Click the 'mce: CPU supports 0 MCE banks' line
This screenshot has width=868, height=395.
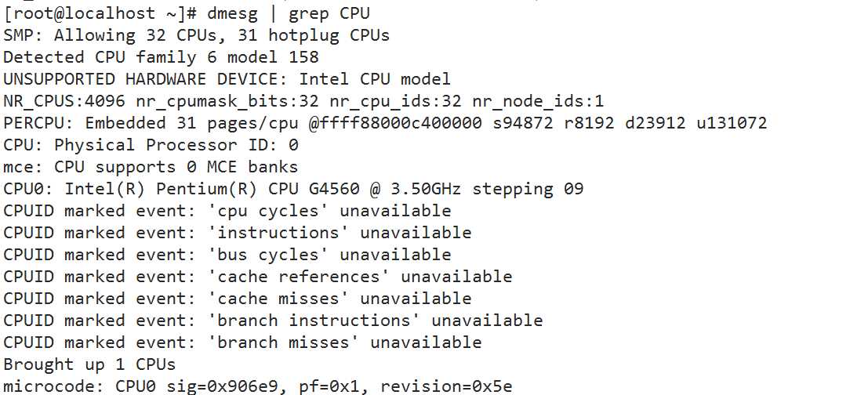151,167
